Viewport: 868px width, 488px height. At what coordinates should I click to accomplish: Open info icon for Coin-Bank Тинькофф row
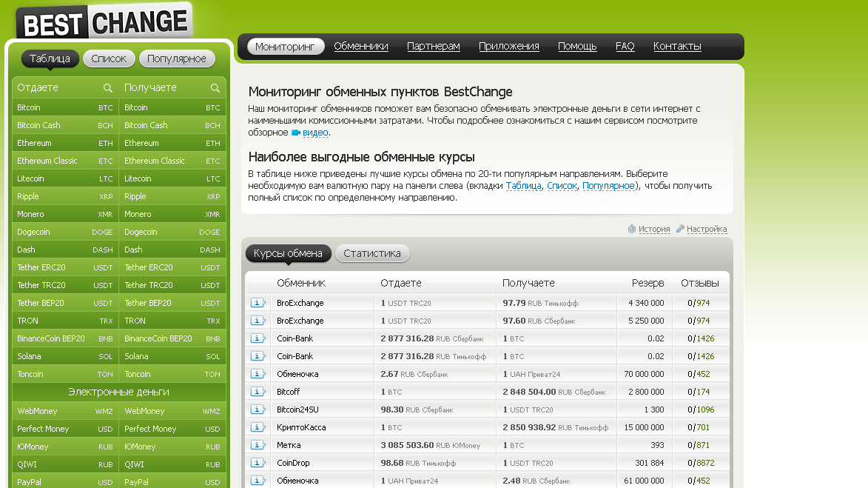coord(258,355)
